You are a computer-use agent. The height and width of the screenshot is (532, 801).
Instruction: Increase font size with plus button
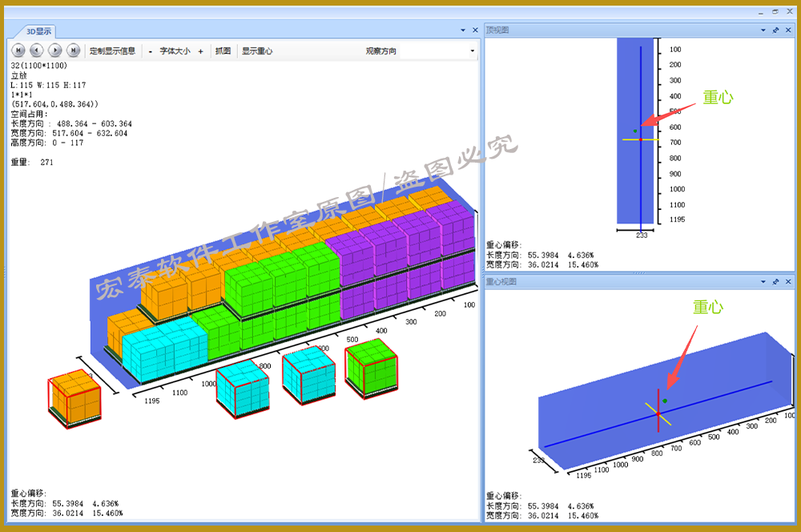(200, 50)
